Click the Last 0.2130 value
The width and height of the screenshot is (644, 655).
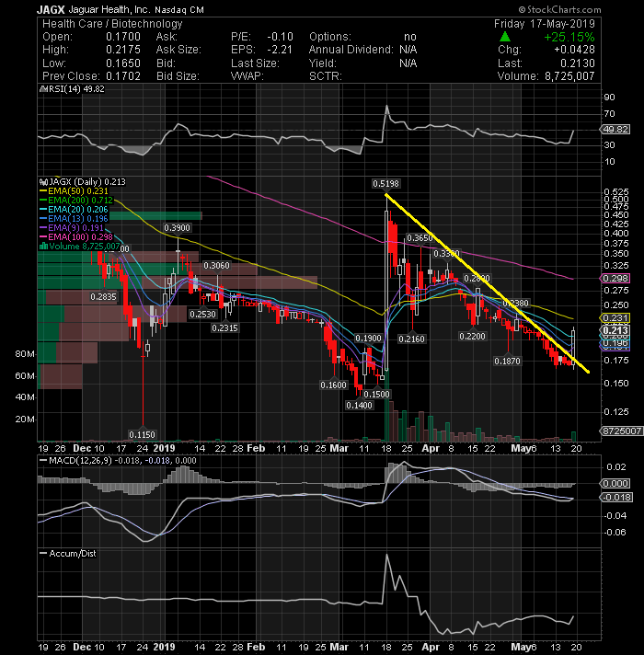(578, 63)
